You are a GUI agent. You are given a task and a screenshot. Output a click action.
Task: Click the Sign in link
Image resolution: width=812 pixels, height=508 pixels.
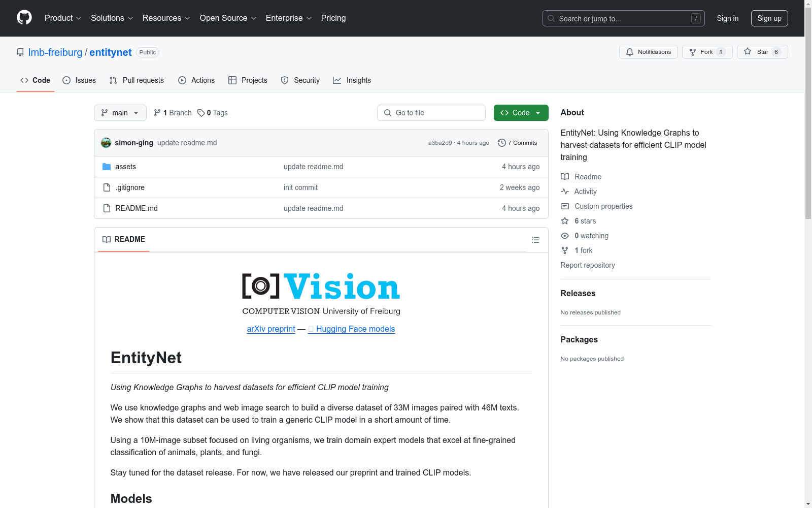click(728, 18)
